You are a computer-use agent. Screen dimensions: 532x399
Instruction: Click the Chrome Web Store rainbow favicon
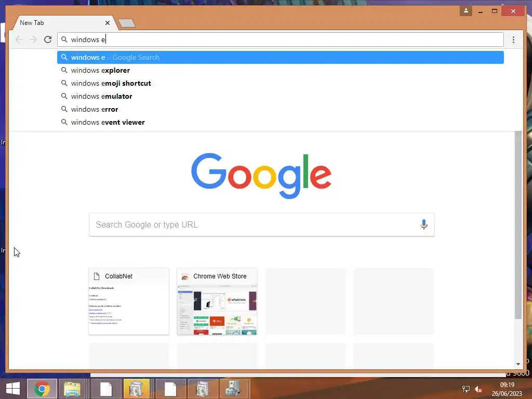[185, 276]
